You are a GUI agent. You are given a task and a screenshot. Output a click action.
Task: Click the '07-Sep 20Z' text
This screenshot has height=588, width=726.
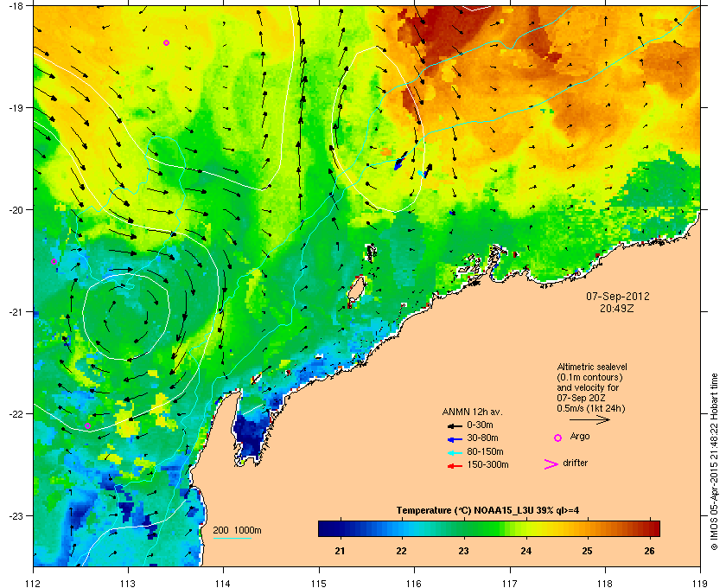[581, 398]
